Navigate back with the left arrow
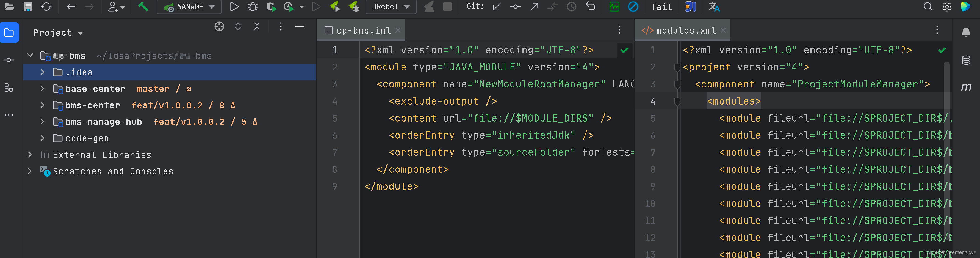 pyautogui.click(x=71, y=7)
